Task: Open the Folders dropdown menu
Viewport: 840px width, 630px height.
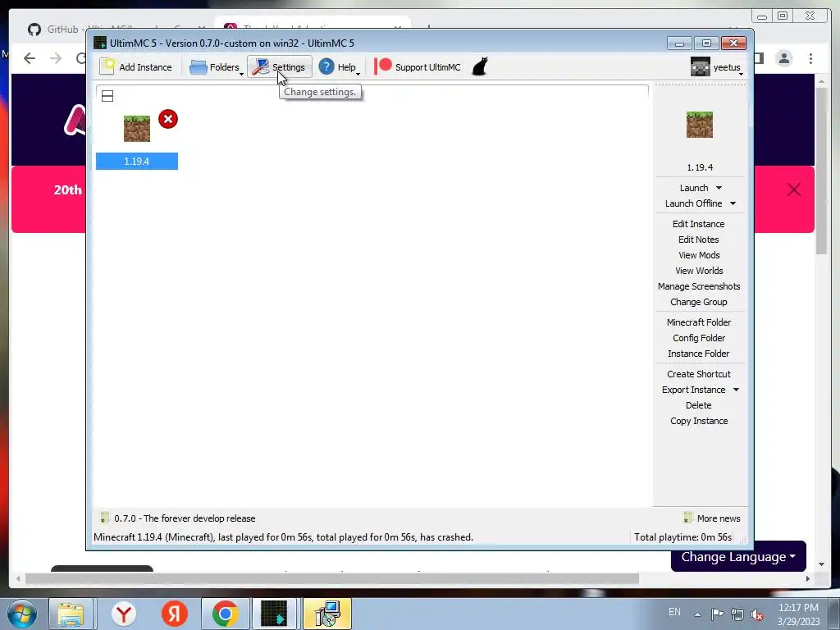Action: (x=216, y=67)
